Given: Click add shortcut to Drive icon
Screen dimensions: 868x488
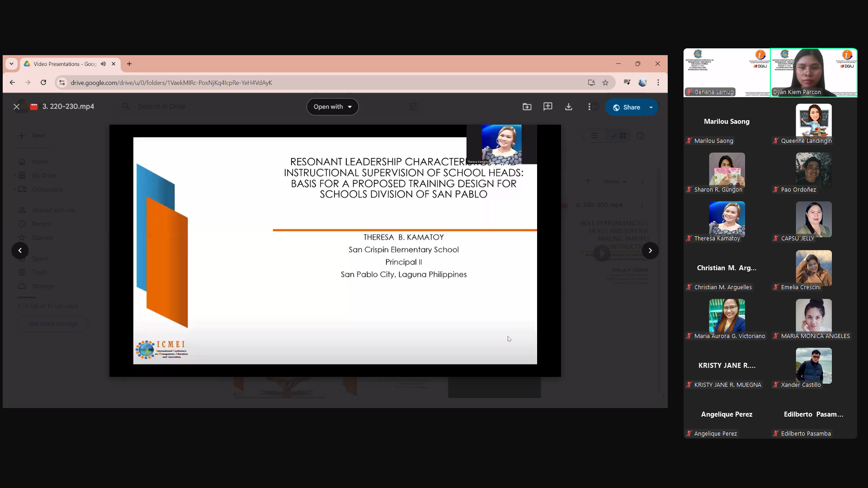Looking at the screenshot, I should click(527, 107).
